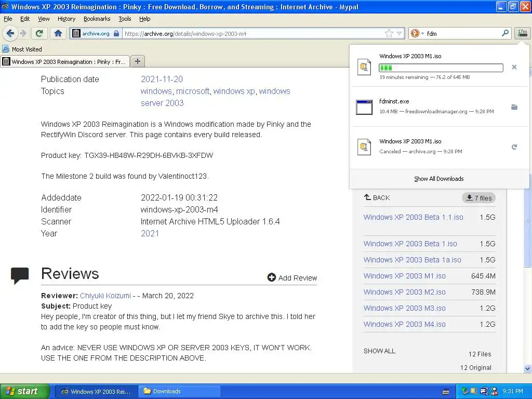Click the forward navigation arrow
Screen dimensions: 532x399
click(23, 33)
